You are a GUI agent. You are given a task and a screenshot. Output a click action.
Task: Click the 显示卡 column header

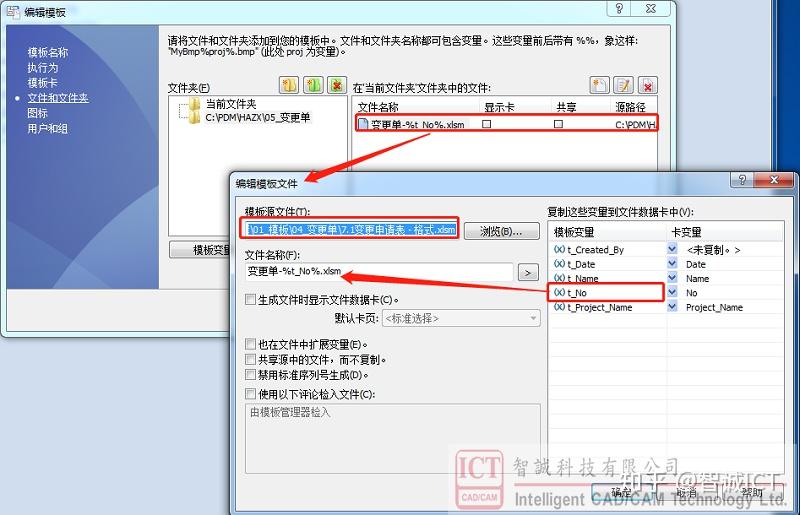click(x=499, y=107)
